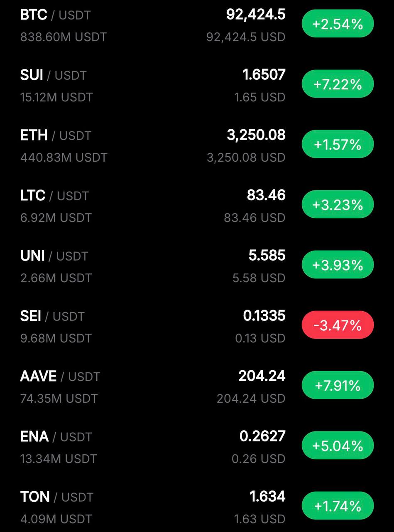The height and width of the screenshot is (532, 394).
Task: Click the BTC price 92,424.5
Action: click(256, 15)
